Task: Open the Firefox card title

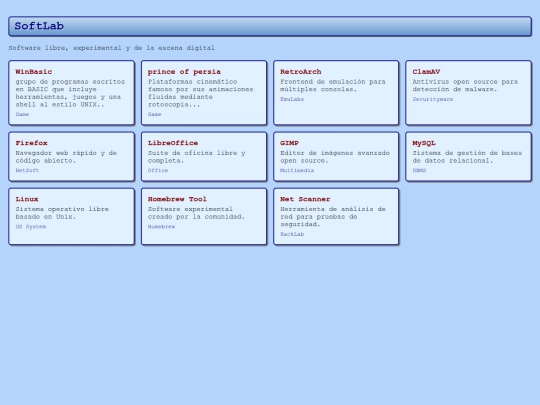Action: [31, 143]
